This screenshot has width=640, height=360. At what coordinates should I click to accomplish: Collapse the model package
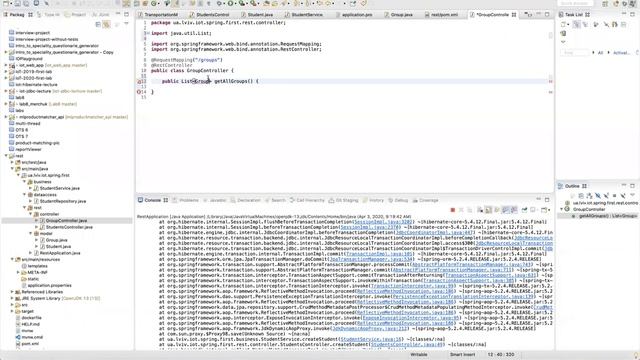(x=31, y=233)
